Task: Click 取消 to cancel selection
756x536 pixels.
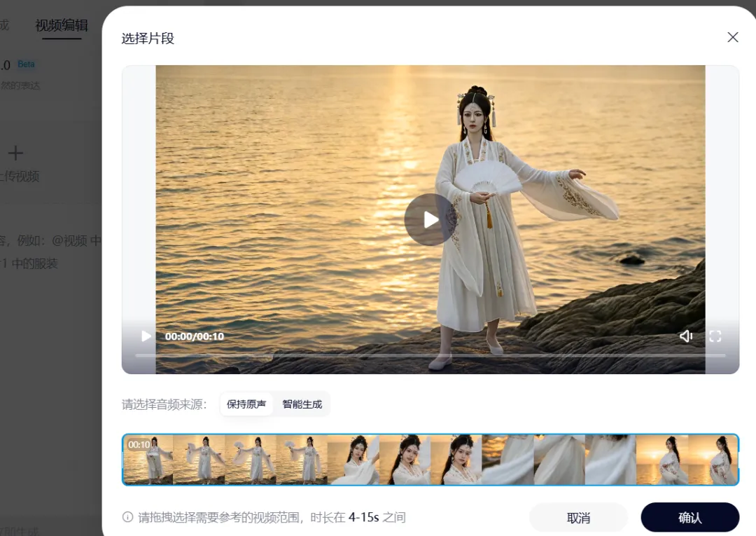Action: [x=579, y=518]
